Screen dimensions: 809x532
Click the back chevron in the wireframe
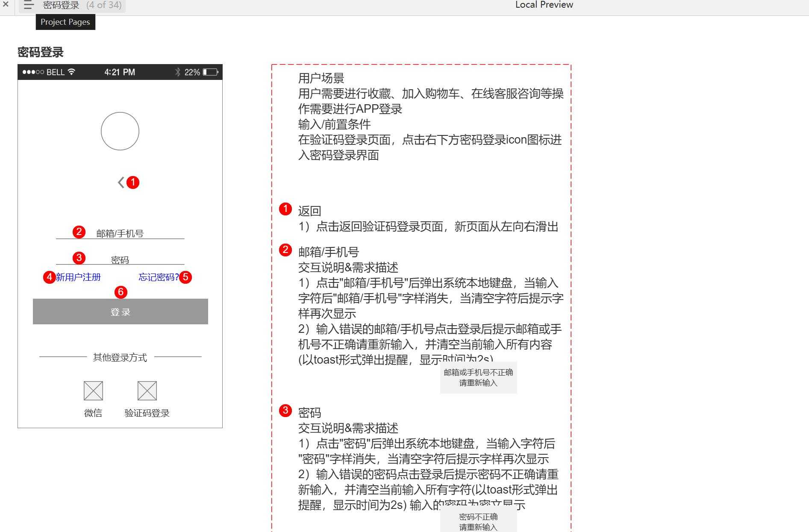[x=120, y=182]
